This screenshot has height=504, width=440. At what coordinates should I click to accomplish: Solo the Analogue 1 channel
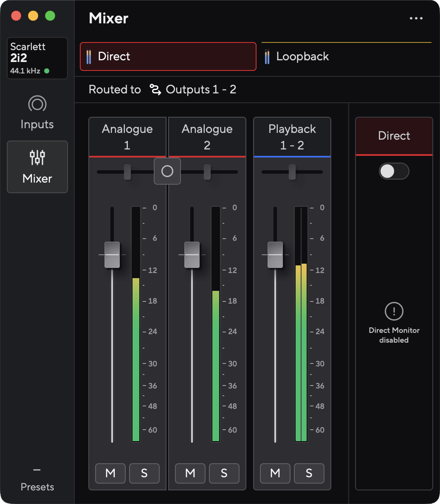pyautogui.click(x=144, y=473)
